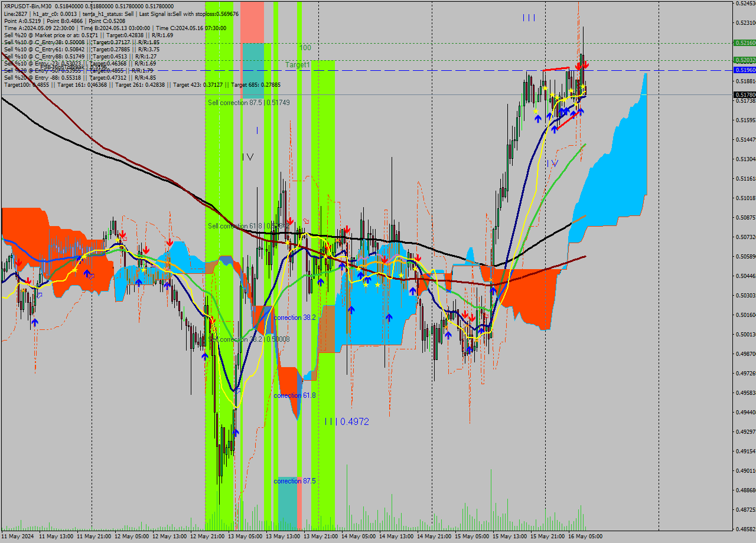The height and width of the screenshot is (543, 756).
Task: Click the blue '| | |' wave label at chart top
Action: (x=529, y=18)
